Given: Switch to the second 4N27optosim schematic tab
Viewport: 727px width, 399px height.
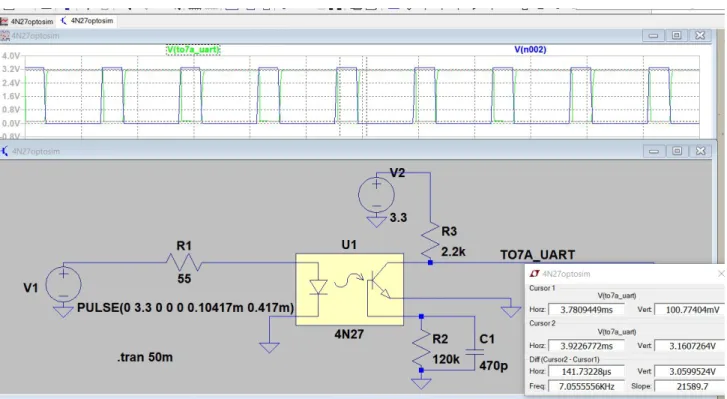Looking at the screenshot, I should [x=87, y=21].
